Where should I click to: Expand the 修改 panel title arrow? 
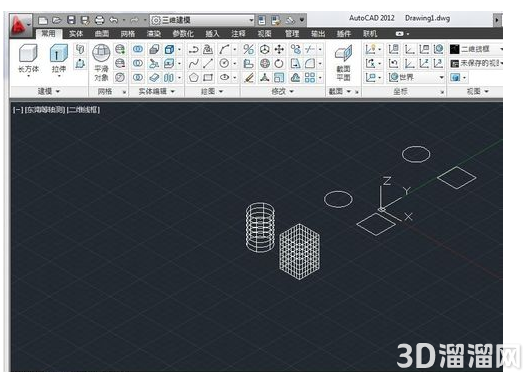[x=291, y=91]
